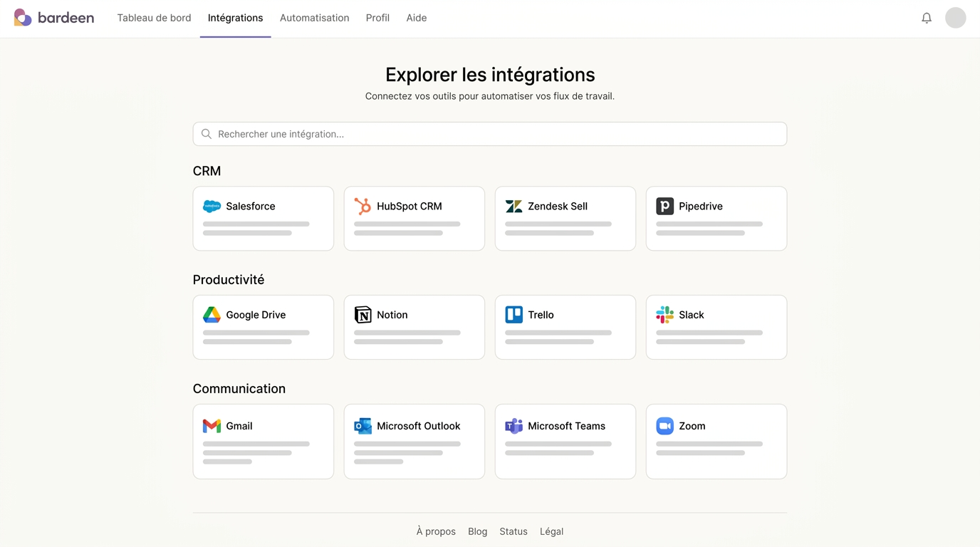Select the Intégrations tab

[x=235, y=18]
